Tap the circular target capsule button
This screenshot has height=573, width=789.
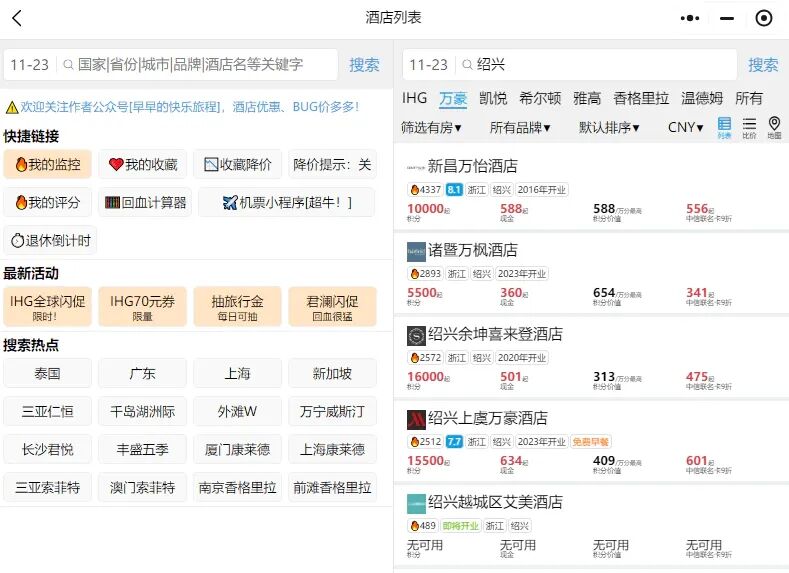763,18
